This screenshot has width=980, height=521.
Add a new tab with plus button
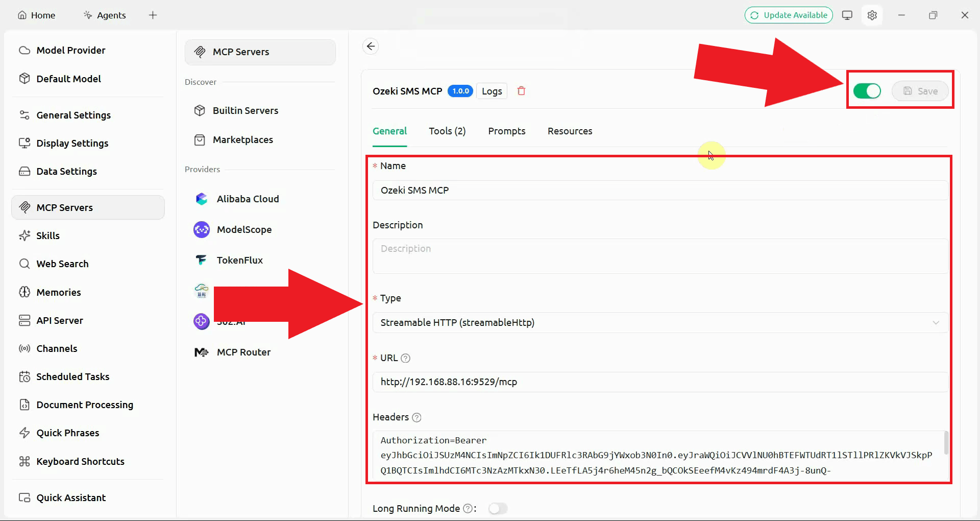coord(153,15)
